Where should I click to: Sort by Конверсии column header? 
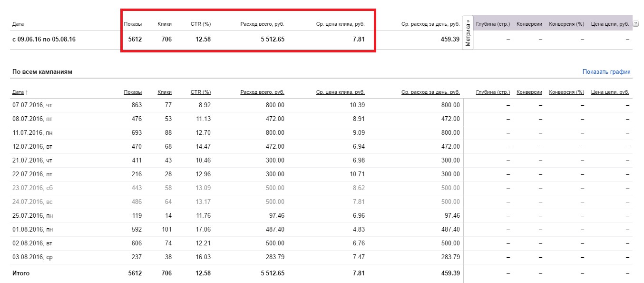tap(529, 92)
